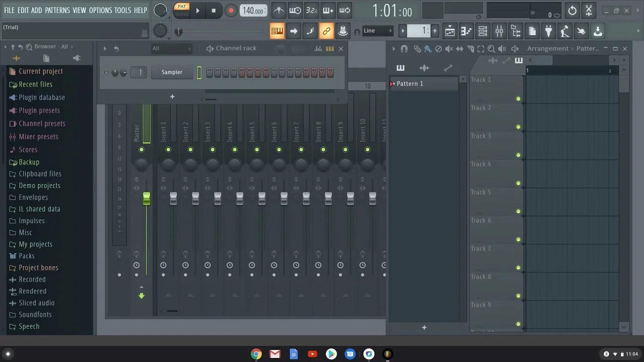Select the Zoom tool in the Playlist toolbar

(492, 48)
